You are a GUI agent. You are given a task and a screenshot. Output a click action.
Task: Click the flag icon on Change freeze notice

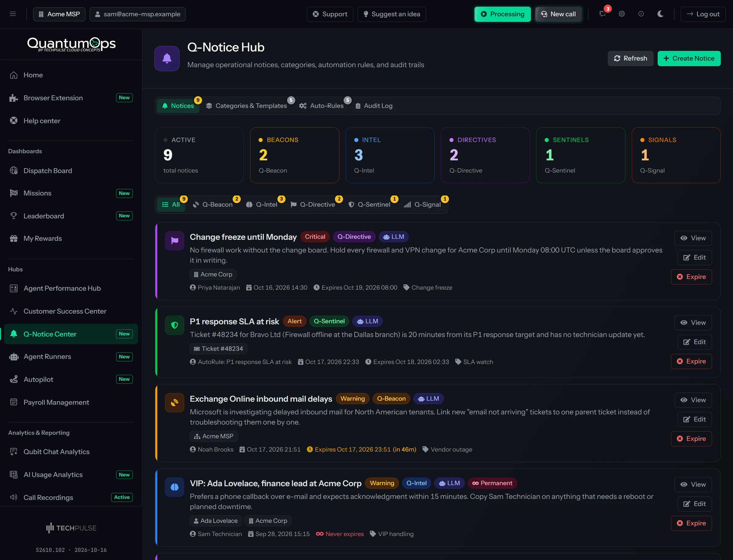click(175, 241)
